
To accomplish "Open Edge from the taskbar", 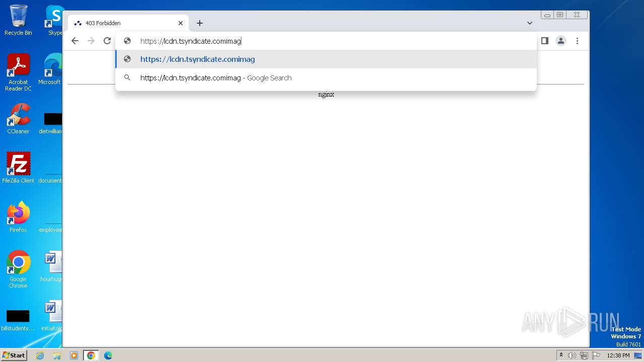I will pyautogui.click(x=108, y=355).
